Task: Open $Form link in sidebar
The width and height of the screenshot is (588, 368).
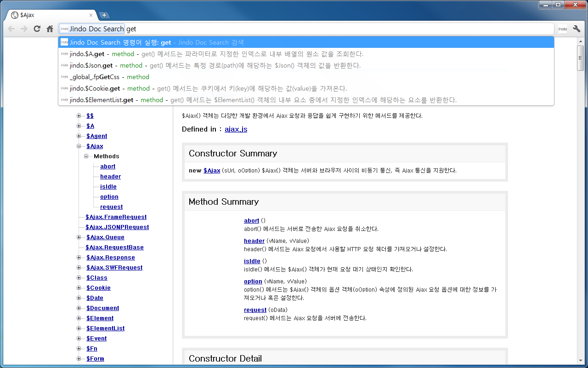Action: pyautogui.click(x=95, y=359)
